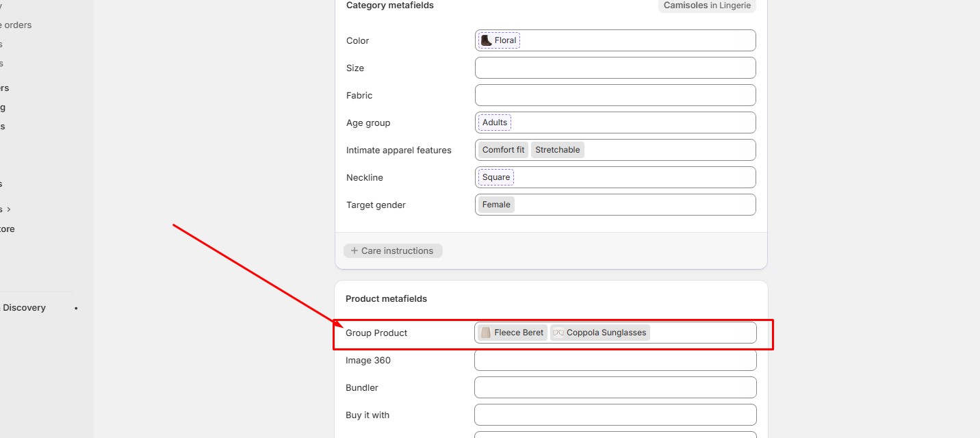Click the plus icon beside Care instructions
Image resolution: width=980 pixels, height=438 pixels.
[354, 250]
